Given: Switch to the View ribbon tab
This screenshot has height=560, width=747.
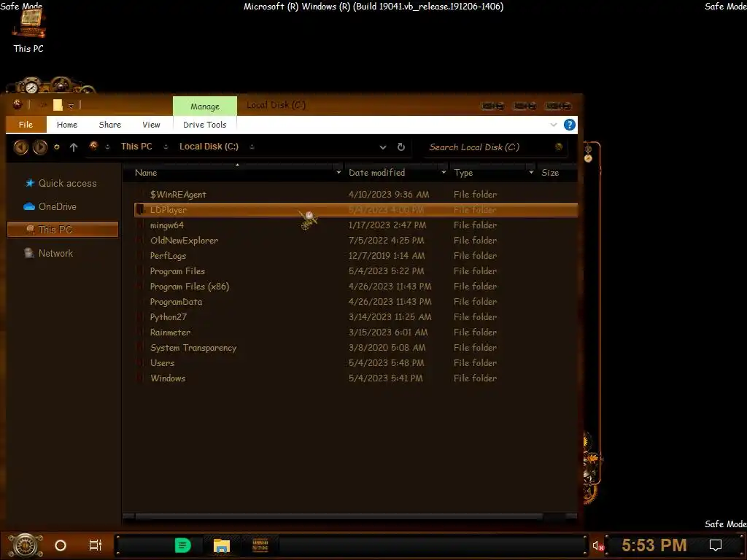Looking at the screenshot, I should pyautogui.click(x=151, y=125).
